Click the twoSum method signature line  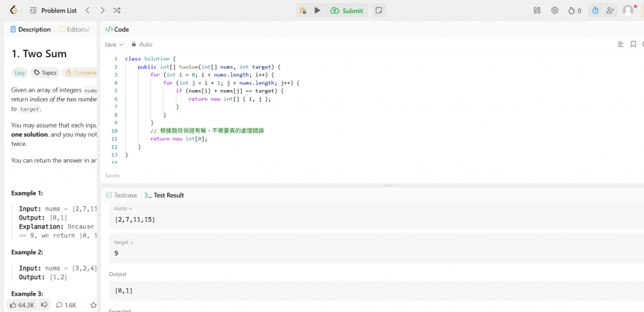click(209, 67)
